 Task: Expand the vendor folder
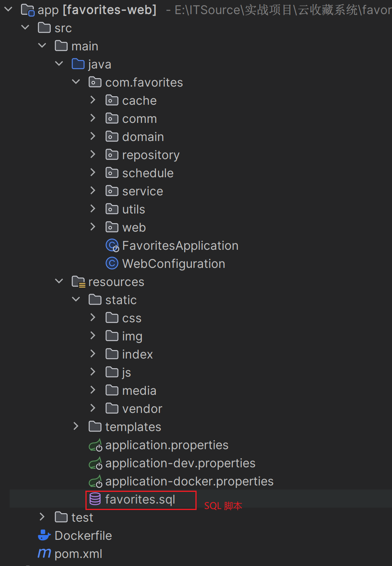tap(93, 408)
